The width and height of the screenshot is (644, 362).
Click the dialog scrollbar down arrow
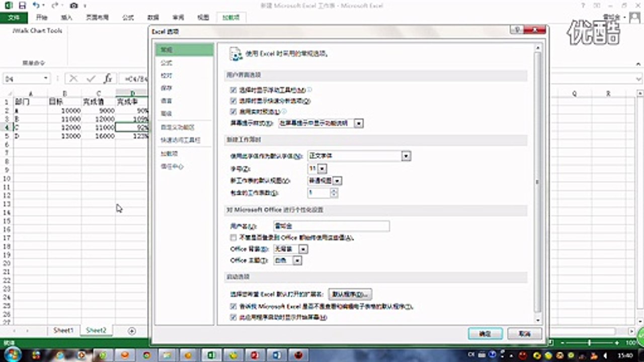538,319
